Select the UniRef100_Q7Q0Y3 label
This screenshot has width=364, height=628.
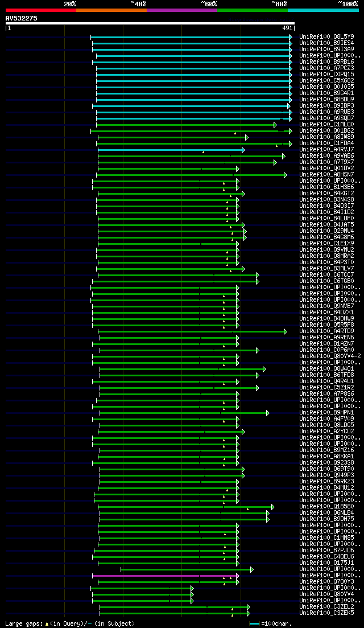(326, 581)
